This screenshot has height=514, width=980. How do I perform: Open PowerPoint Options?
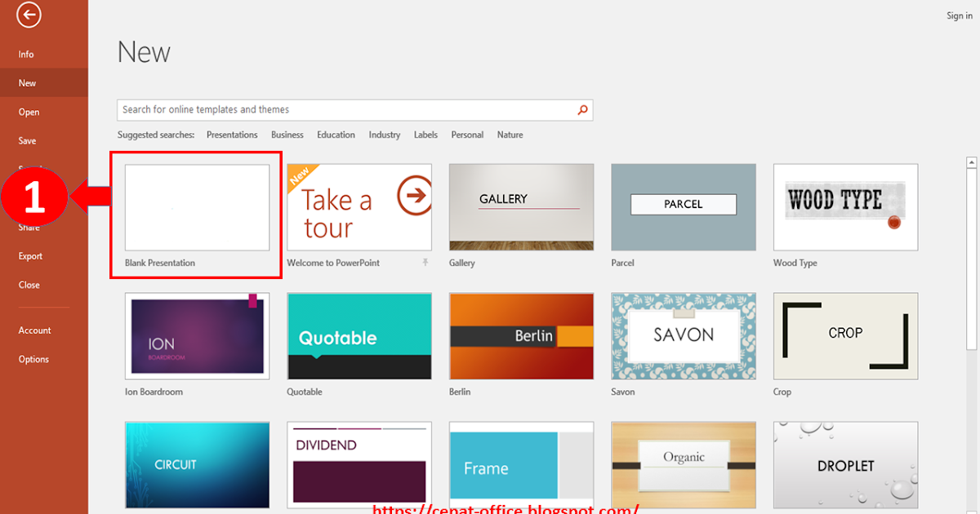tap(34, 360)
